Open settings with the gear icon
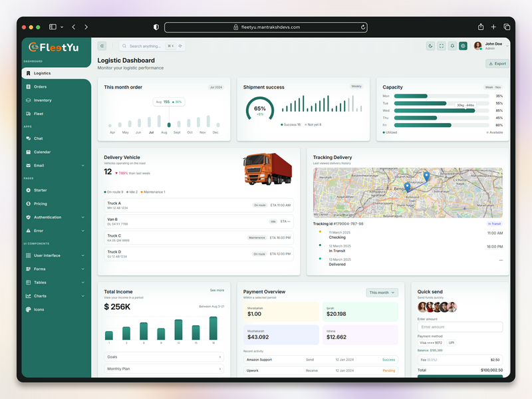 (x=464, y=46)
